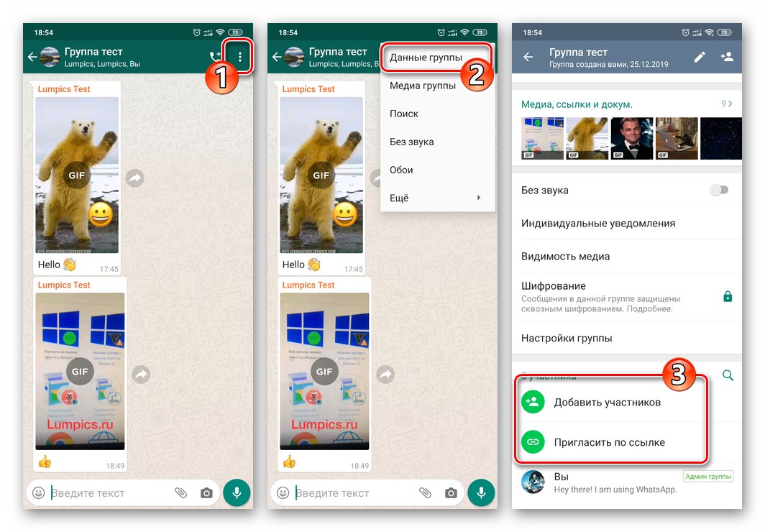
Task: Tap 'Lumpics Test' sender name above bear GIF
Action: (x=64, y=89)
